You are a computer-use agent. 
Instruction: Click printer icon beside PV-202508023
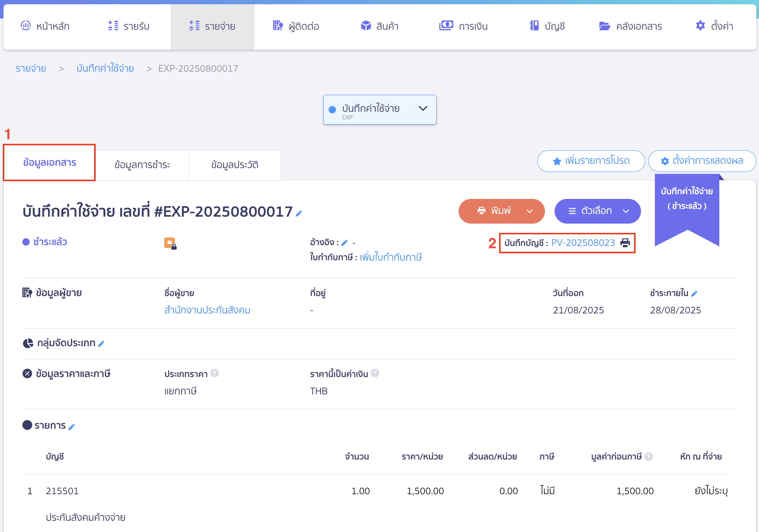pyautogui.click(x=625, y=242)
